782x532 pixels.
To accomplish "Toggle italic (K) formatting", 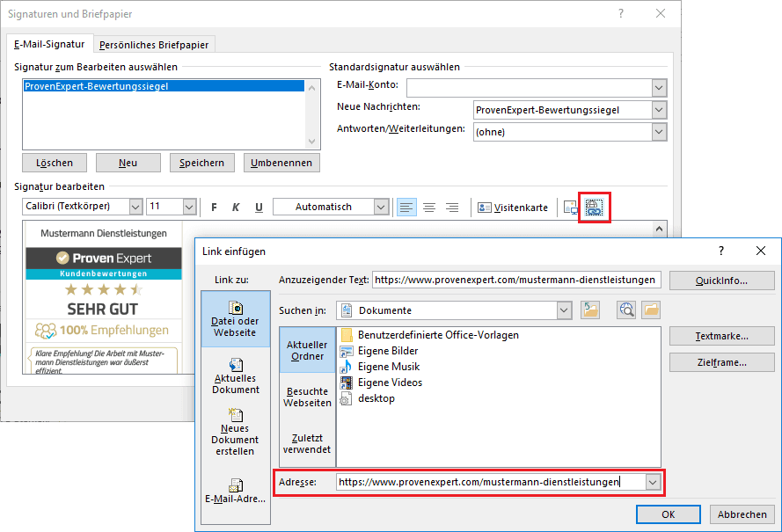I will (x=236, y=208).
